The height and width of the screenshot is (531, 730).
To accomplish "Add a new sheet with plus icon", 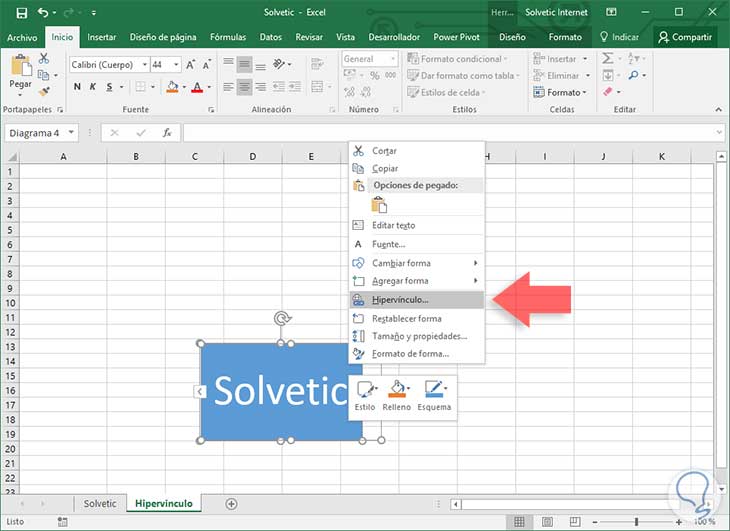I will point(231,504).
